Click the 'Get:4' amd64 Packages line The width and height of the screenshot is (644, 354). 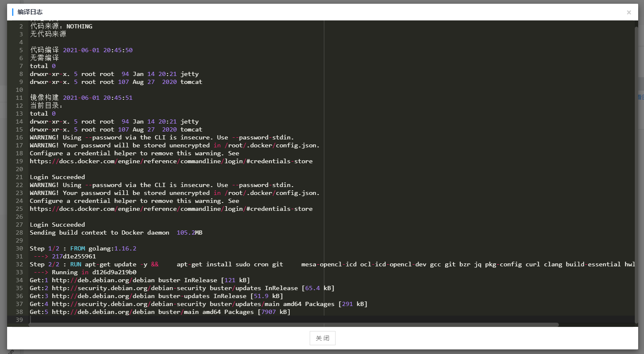pyautogui.click(x=199, y=304)
